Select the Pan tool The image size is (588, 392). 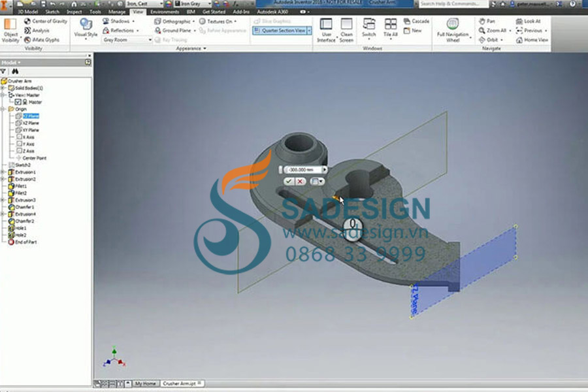[487, 21]
